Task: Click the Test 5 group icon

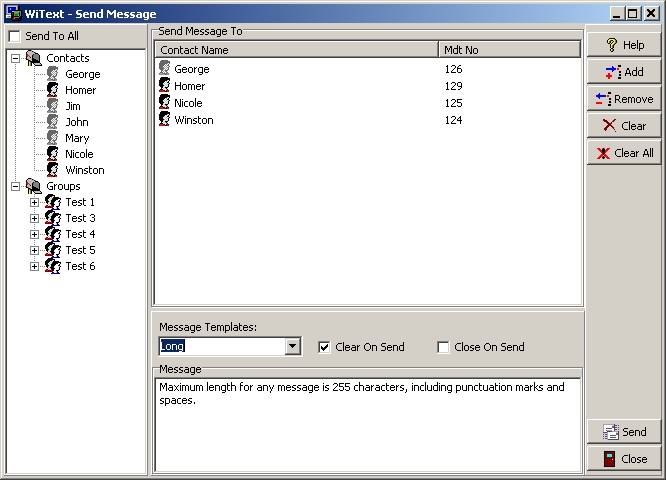Action: 53,250
